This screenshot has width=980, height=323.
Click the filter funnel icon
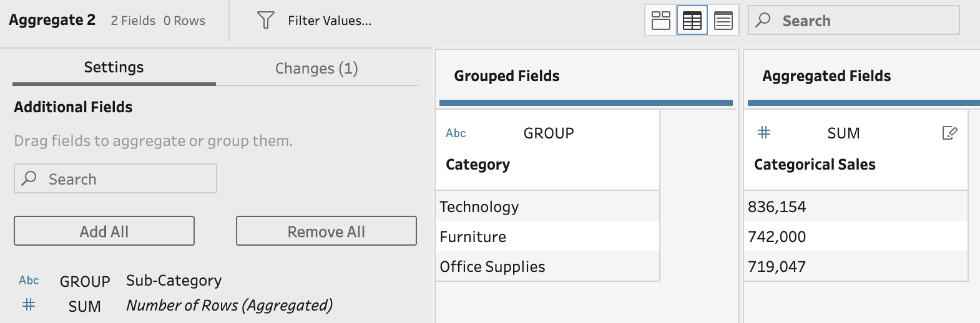pos(266,21)
